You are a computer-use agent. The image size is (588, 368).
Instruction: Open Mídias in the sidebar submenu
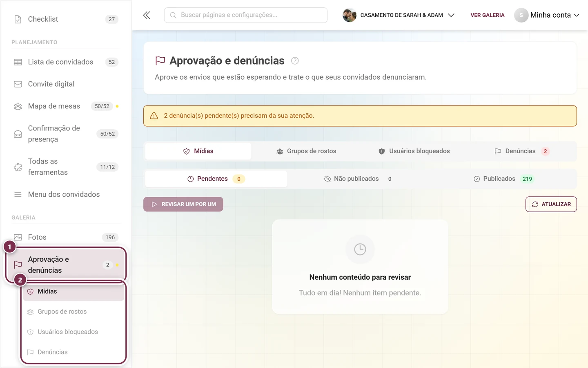73,292
